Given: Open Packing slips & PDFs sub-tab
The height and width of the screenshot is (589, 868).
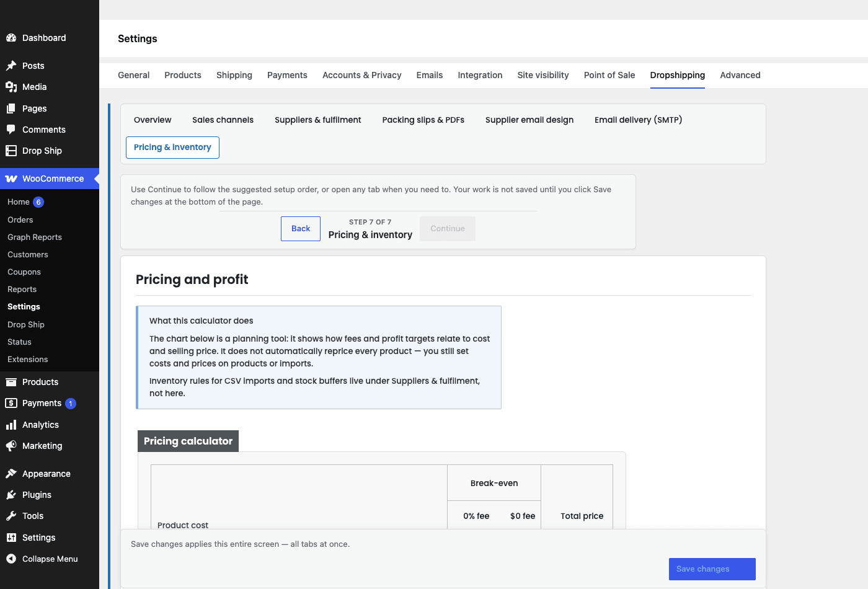Looking at the screenshot, I should click(x=423, y=120).
